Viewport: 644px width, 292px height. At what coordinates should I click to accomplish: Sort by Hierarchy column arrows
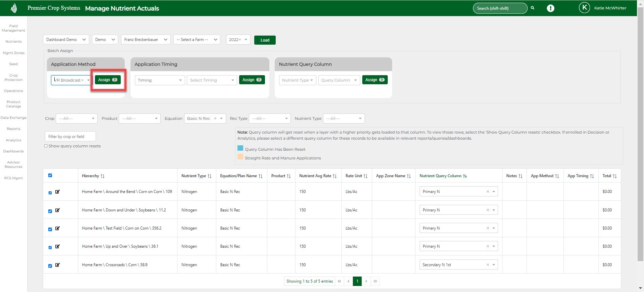(103, 176)
